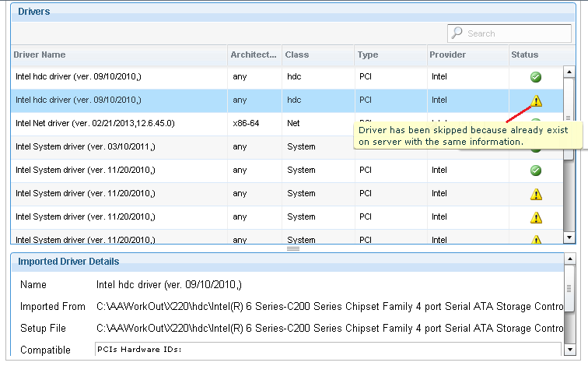Click the Drivers panel title
The width and height of the screenshot is (588, 366).
click(x=33, y=11)
